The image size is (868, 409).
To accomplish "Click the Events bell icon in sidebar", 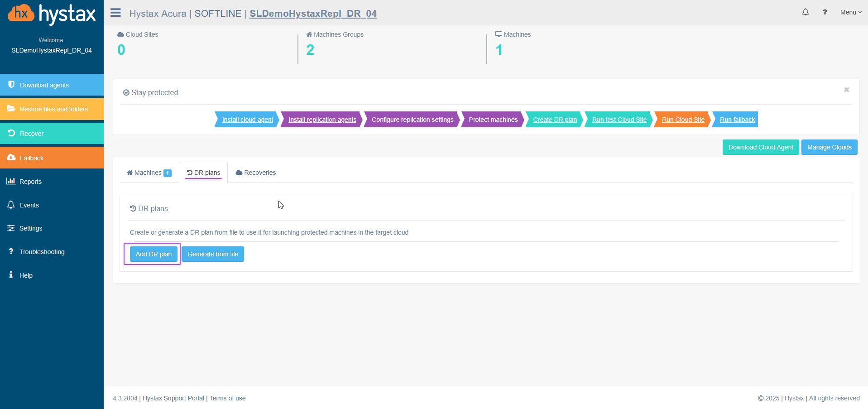I will 11,205.
